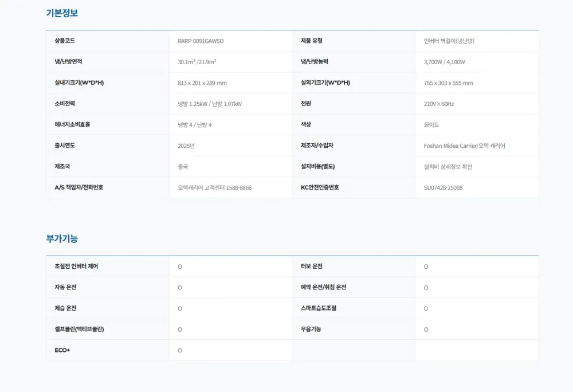Click the 기본정보 section heading
This screenshot has width=573, height=392.
point(62,13)
